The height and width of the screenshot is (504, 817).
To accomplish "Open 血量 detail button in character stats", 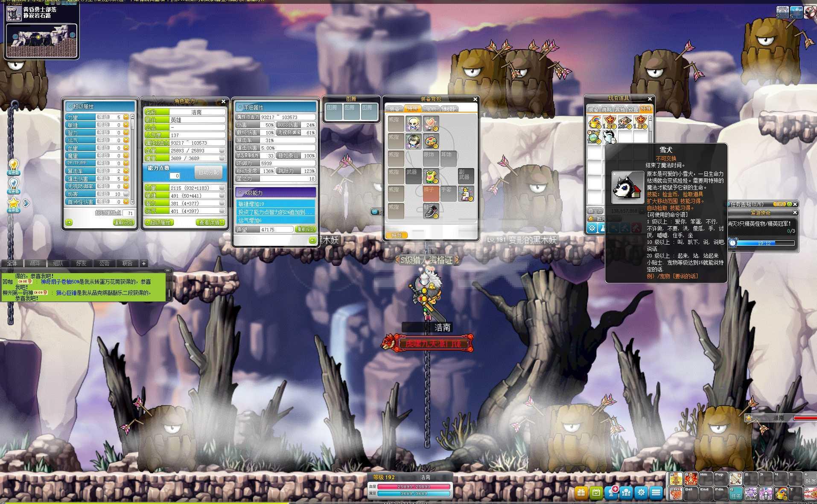I will coord(222,150).
